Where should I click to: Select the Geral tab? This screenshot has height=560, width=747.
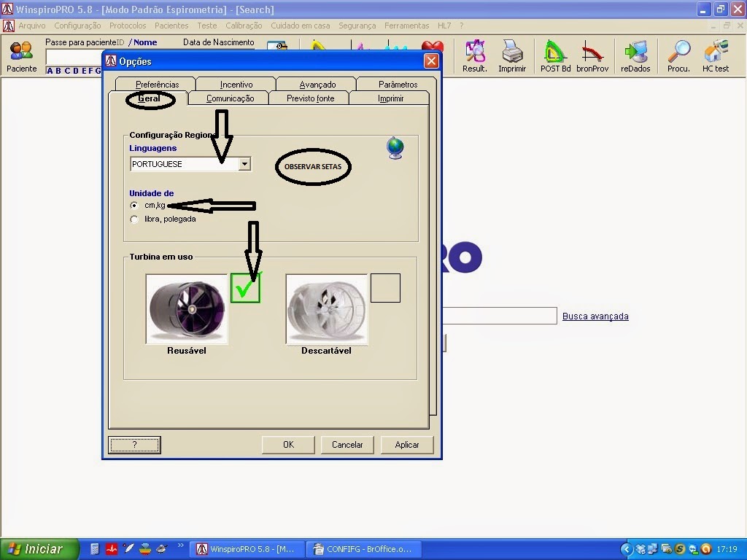tap(149, 98)
